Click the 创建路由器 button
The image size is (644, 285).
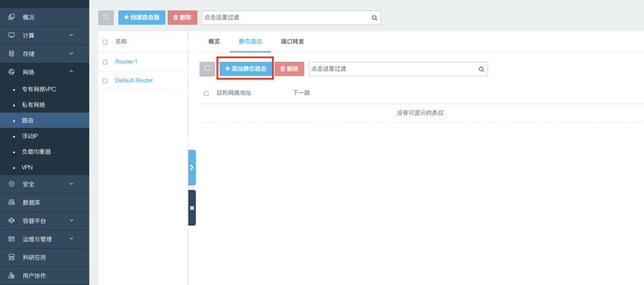(142, 18)
